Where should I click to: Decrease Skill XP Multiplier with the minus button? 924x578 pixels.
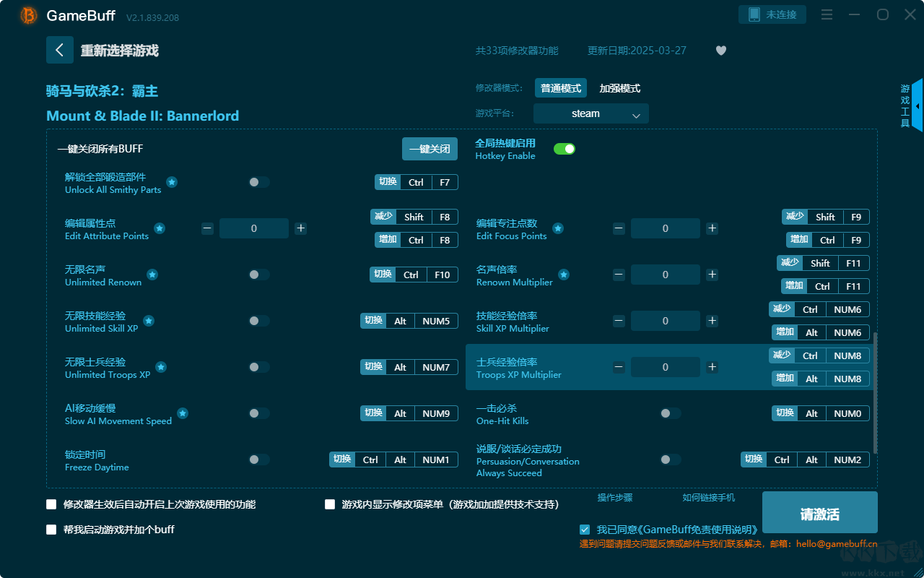[x=619, y=321]
